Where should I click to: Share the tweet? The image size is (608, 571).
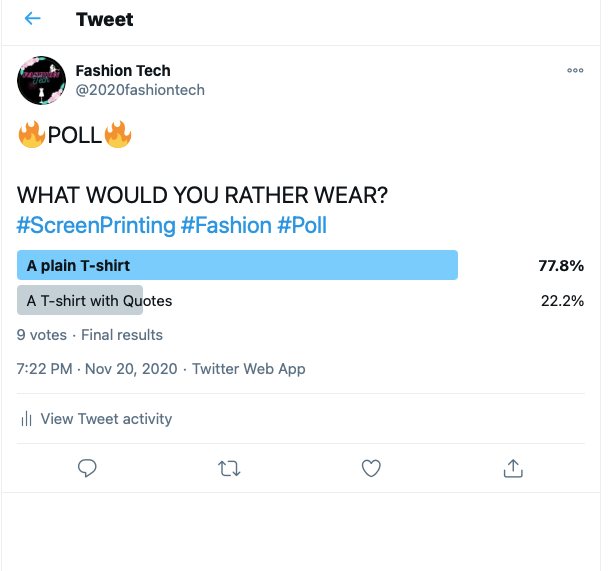tap(513, 468)
